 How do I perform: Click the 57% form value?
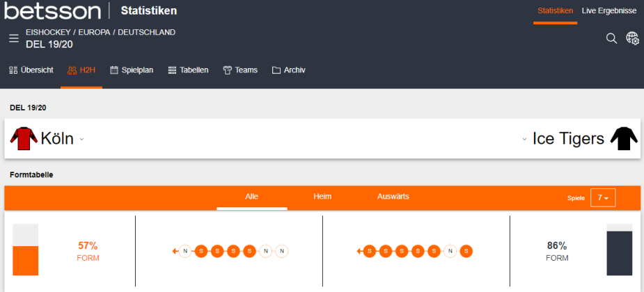88,246
